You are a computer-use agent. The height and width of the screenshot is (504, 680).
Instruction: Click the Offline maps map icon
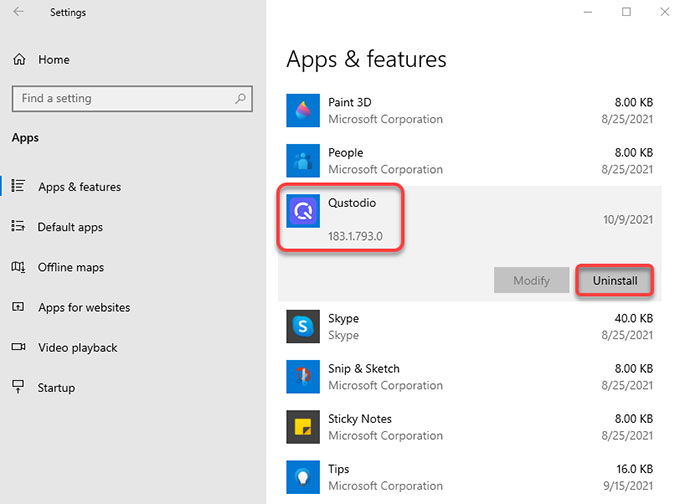coord(18,266)
